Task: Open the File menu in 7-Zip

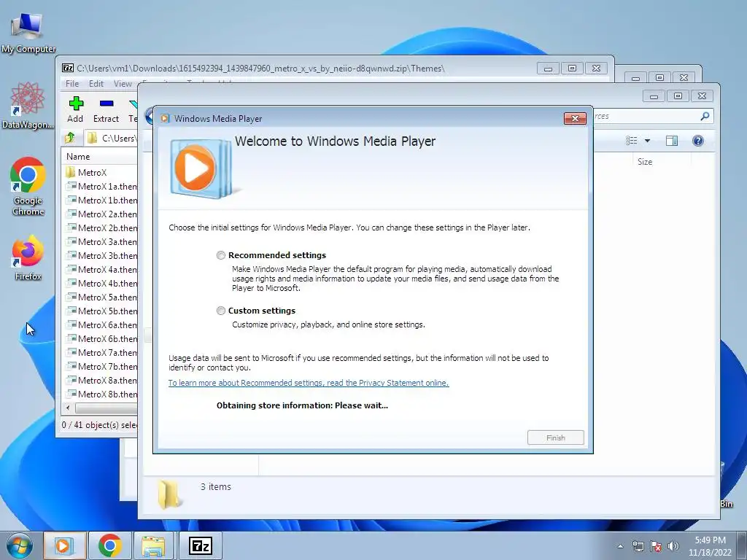Action: 72,84
